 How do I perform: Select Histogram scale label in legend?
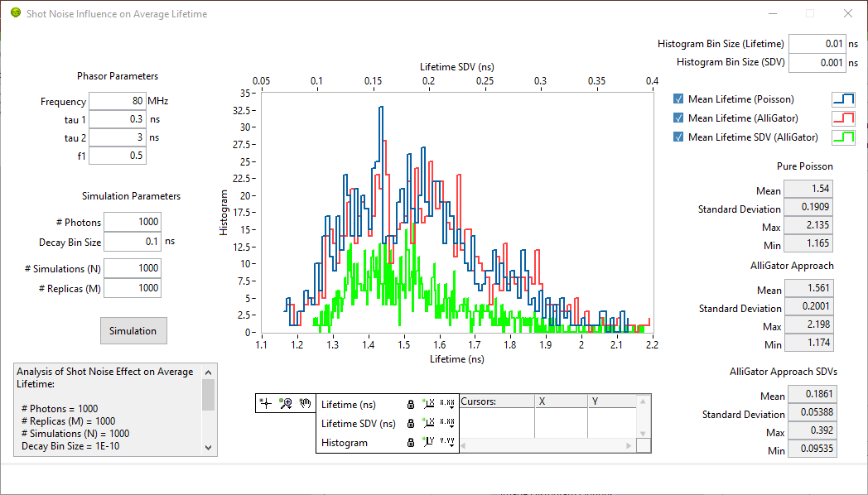[x=345, y=443]
